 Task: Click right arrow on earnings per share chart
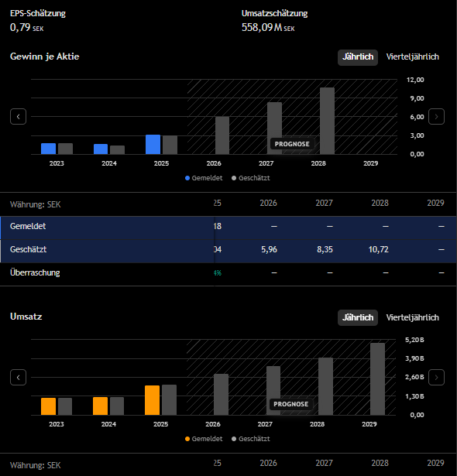tap(436, 117)
